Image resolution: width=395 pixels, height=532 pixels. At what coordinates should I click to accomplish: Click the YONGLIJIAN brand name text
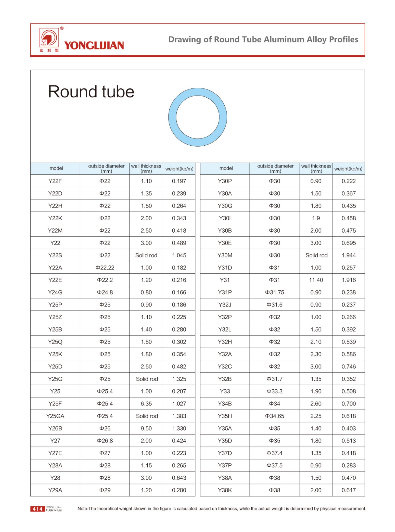click(94, 45)
